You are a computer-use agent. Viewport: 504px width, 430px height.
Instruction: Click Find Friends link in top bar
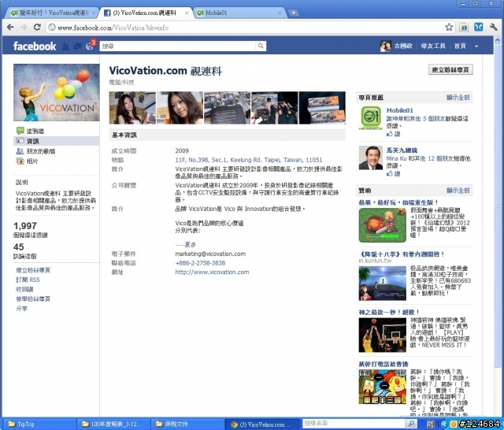(x=432, y=46)
